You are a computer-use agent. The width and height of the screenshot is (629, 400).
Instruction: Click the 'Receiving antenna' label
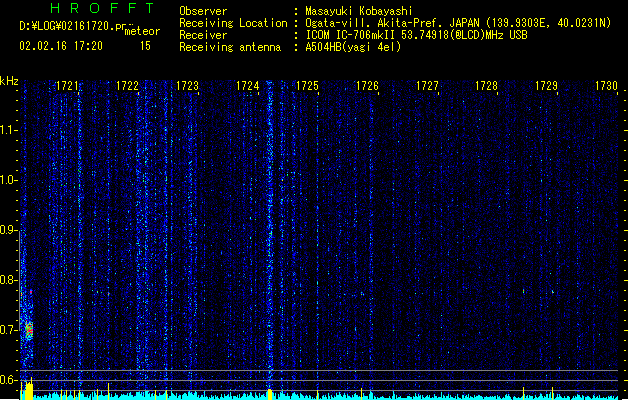point(230,47)
